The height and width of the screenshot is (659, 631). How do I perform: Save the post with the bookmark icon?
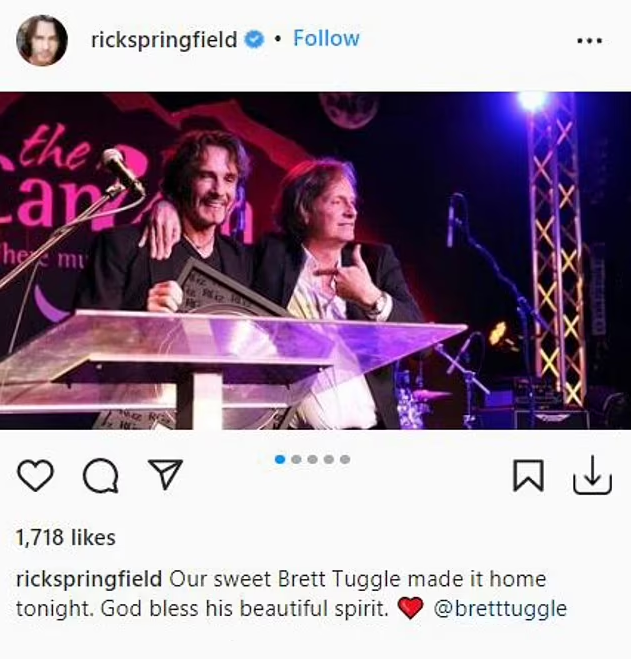coord(528,475)
